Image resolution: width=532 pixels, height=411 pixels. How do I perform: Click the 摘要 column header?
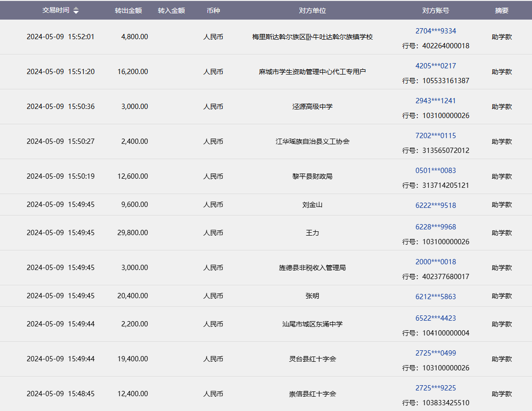coord(501,10)
